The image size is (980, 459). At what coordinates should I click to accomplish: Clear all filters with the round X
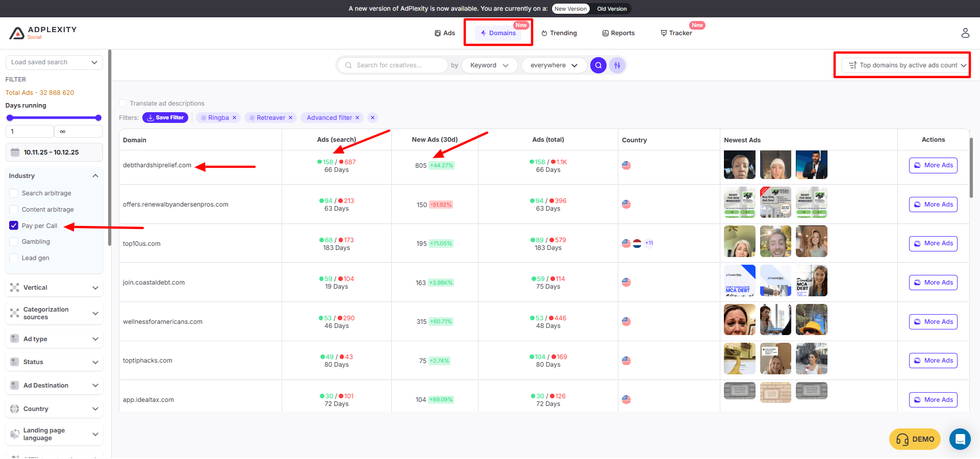(373, 118)
